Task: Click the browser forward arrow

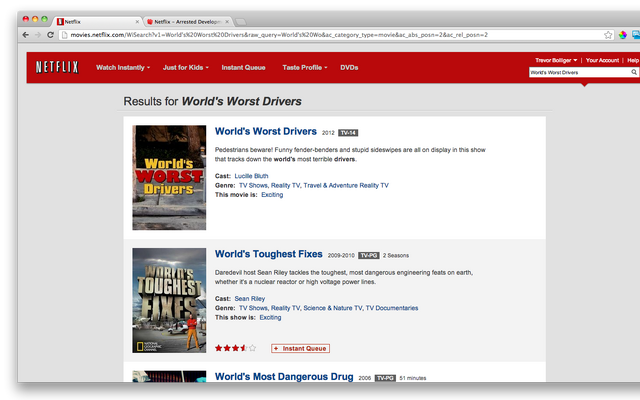Action: [38, 35]
